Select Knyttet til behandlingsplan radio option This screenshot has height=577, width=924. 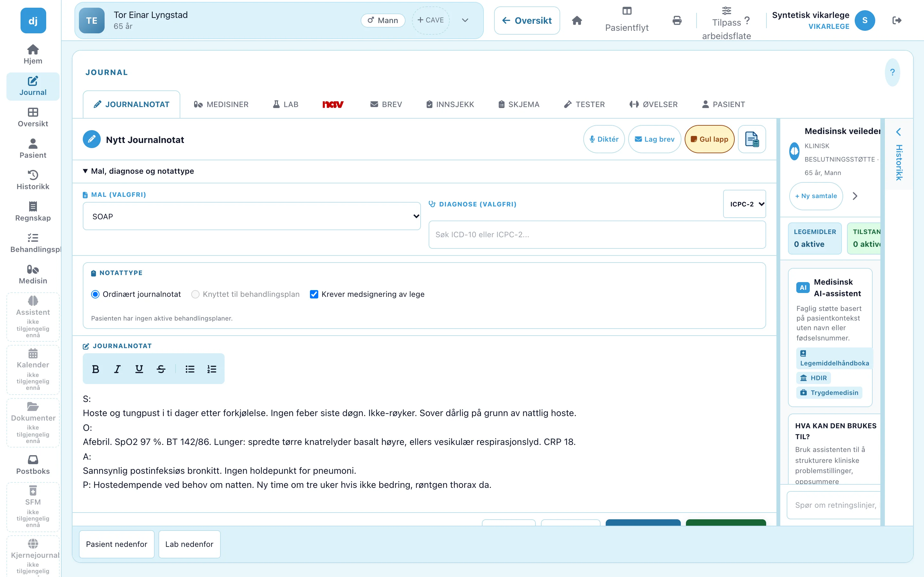[x=195, y=294]
